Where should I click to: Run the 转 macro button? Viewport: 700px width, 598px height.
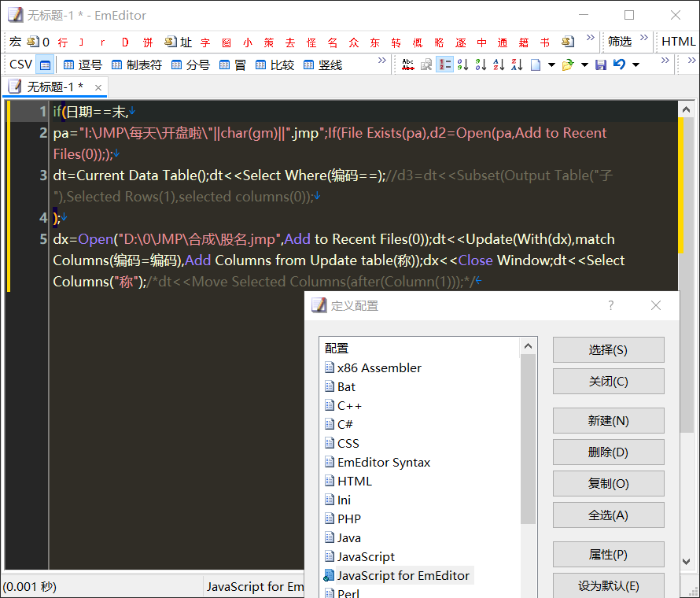tap(396, 42)
